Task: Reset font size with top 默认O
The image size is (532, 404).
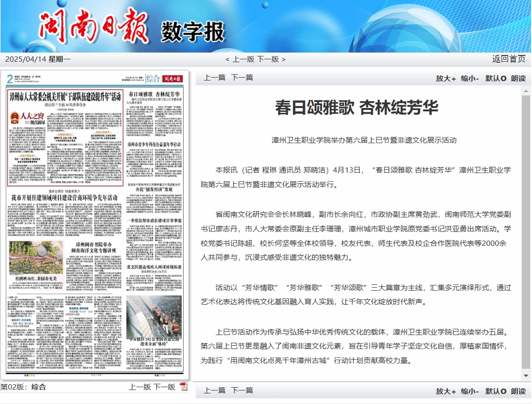Action: [x=495, y=79]
